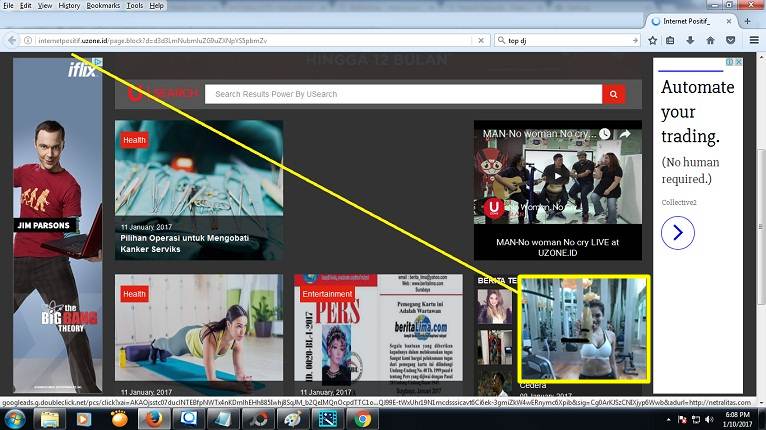Click Health tag on surgical tools card
Image resolution: width=766 pixels, height=430 pixels.
(x=134, y=140)
